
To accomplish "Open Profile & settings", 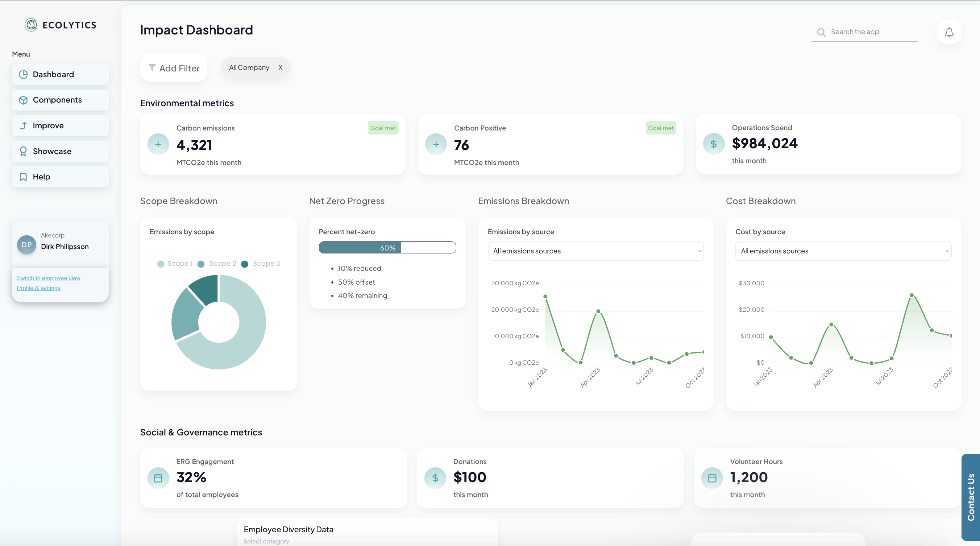I will coord(38,288).
